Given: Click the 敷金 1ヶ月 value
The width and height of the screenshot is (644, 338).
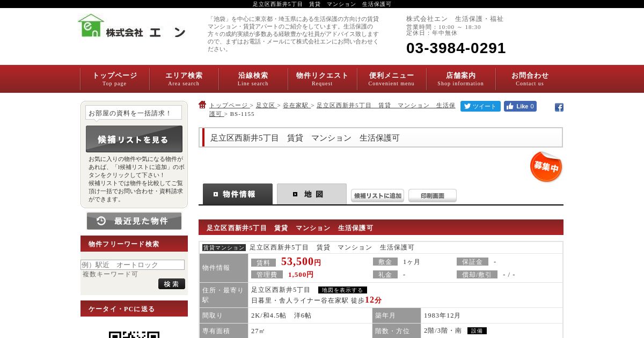Looking at the screenshot, I should [412, 262].
